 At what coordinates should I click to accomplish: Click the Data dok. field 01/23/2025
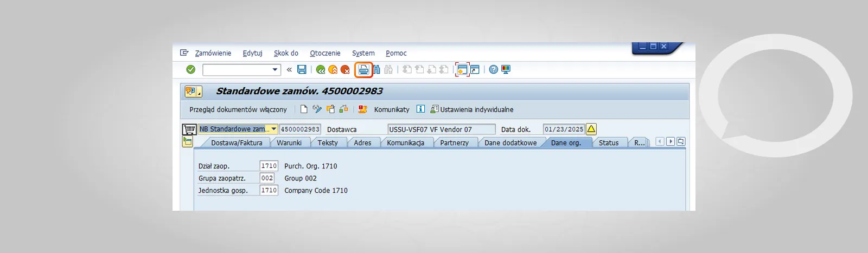[564, 129]
